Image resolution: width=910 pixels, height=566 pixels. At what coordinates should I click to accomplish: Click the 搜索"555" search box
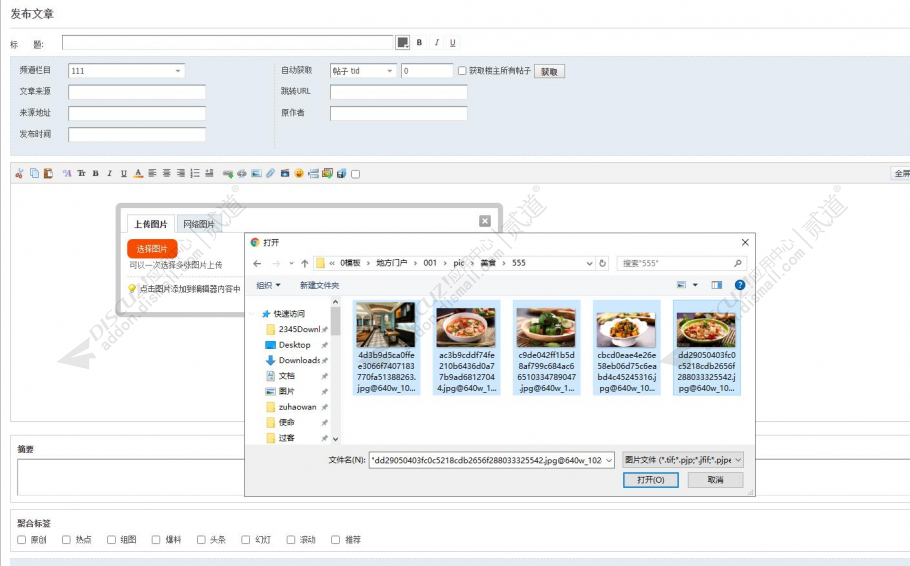click(681, 263)
